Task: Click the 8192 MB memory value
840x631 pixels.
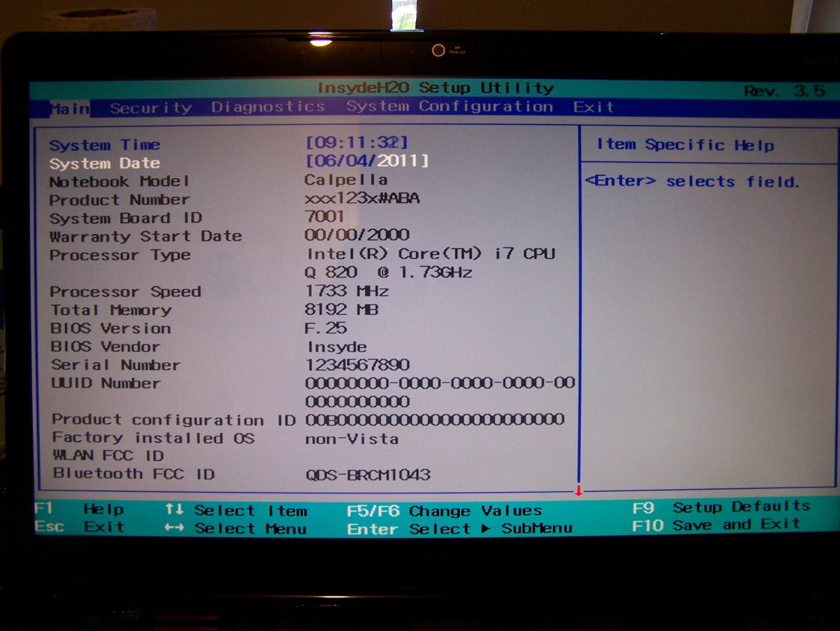Action: (342, 309)
